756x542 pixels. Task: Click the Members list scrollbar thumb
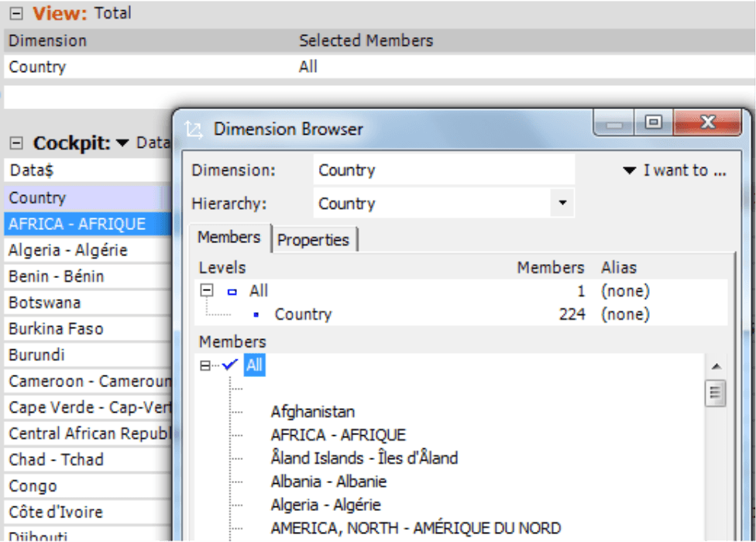716,393
